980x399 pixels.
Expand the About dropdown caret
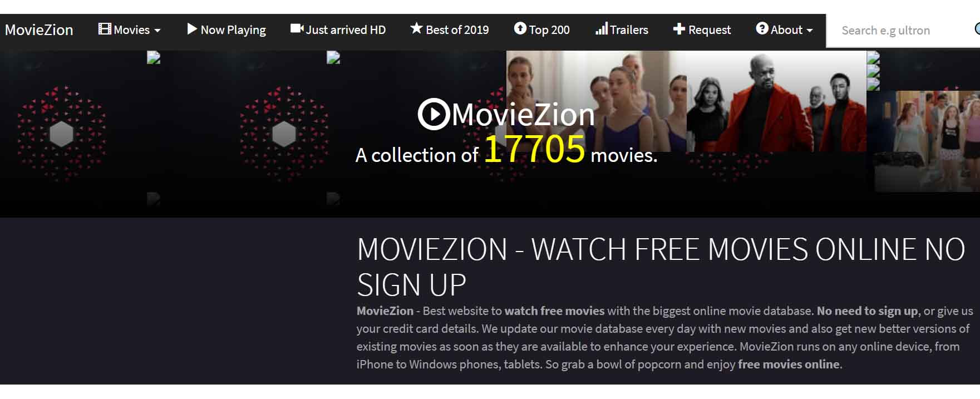[810, 31]
